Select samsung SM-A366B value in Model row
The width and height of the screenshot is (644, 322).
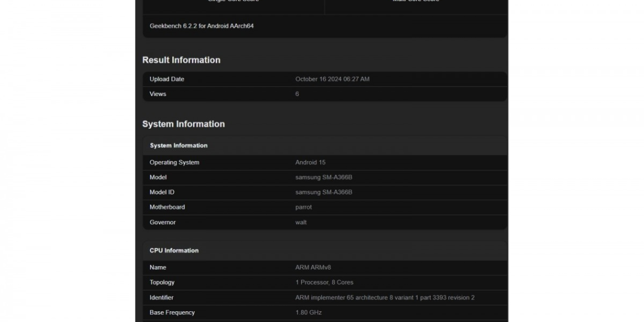tap(324, 177)
